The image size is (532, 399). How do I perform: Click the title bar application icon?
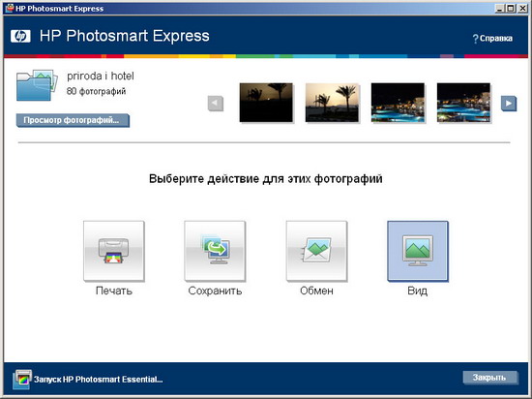(x=10, y=9)
